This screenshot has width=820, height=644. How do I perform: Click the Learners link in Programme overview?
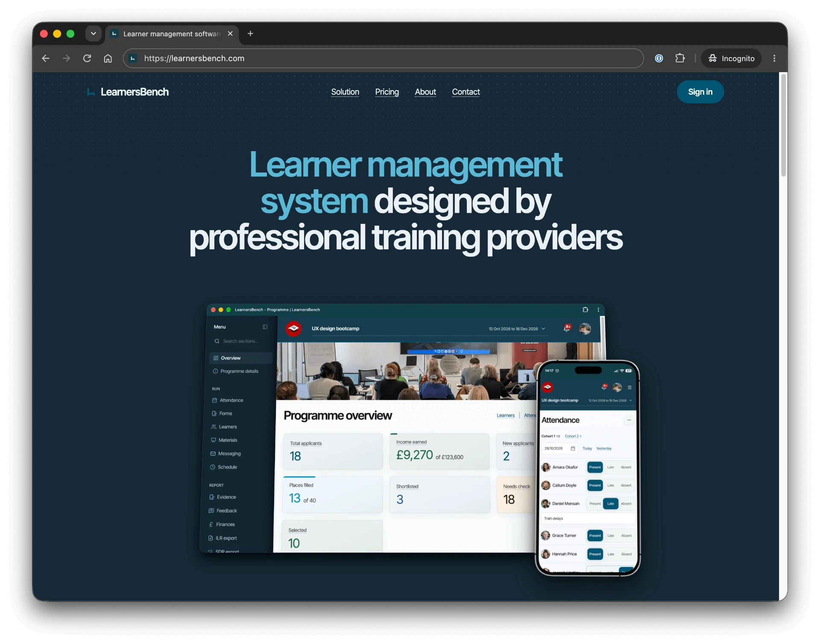506,416
